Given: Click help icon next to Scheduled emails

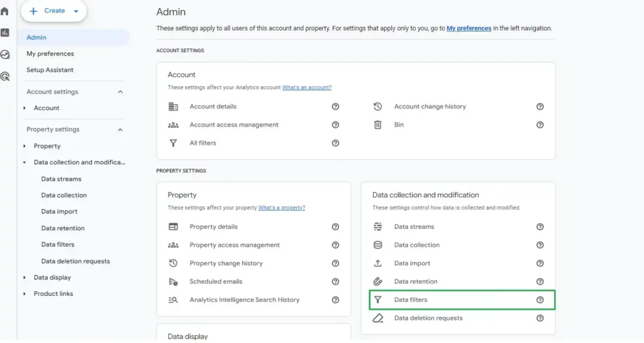Looking at the screenshot, I should (336, 281).
